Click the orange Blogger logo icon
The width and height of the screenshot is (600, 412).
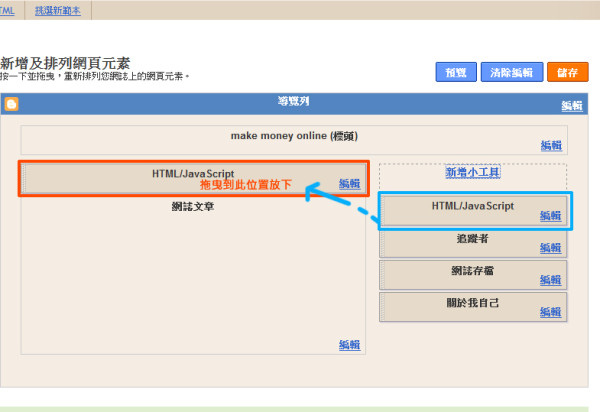[x=11, y=104]
